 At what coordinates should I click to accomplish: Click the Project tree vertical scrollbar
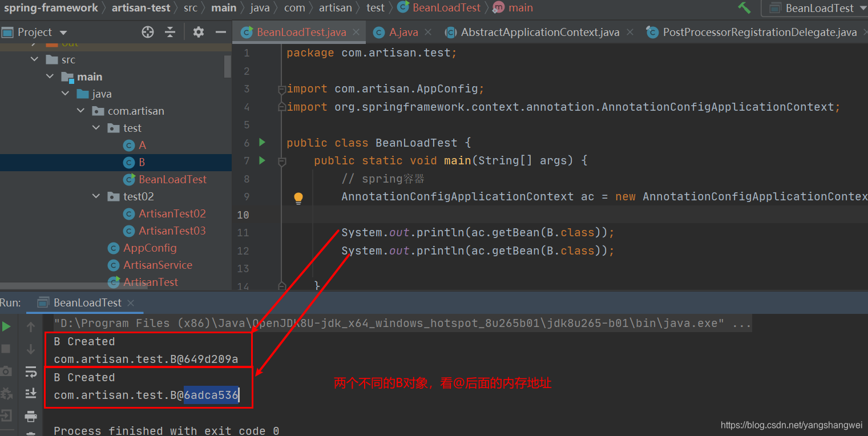(x=228, y=66)
